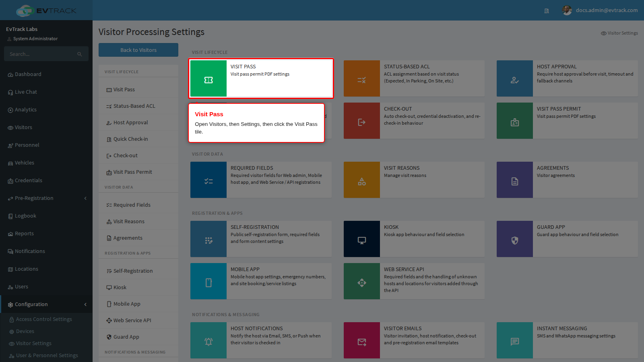The width and height of the screenshot is (644, 362).
Task: Open Reports in sidebar
Action: pyautogui.click(x=46, y=234)
